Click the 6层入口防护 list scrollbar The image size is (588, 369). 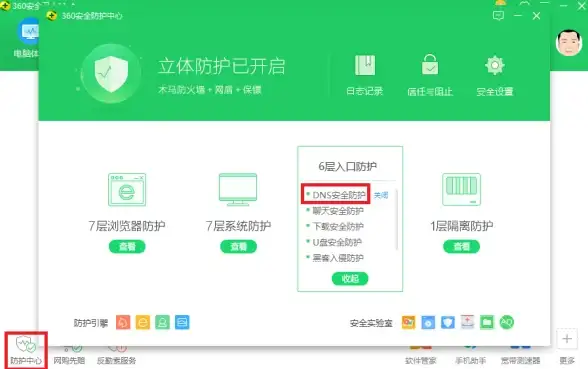pos(396,220)
